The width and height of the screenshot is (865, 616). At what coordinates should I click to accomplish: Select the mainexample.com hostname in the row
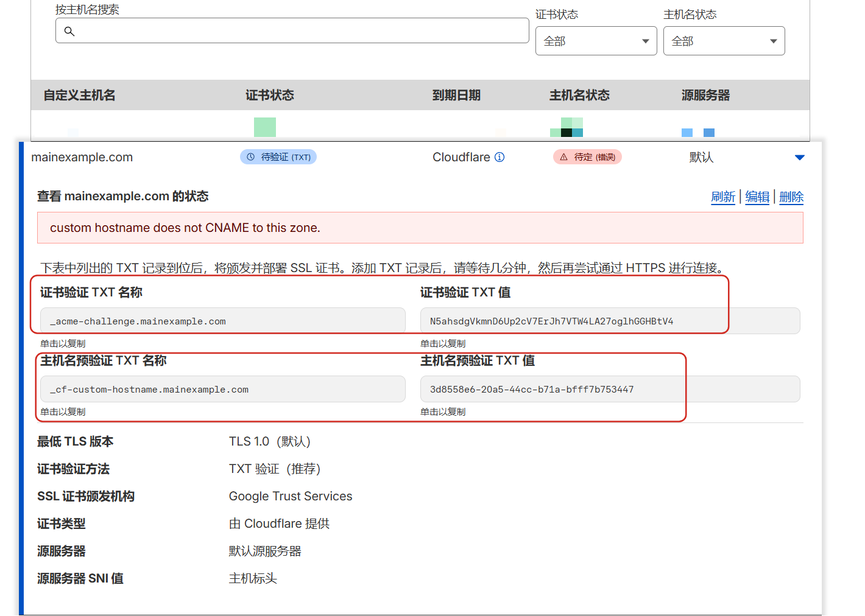coord(82,157)
